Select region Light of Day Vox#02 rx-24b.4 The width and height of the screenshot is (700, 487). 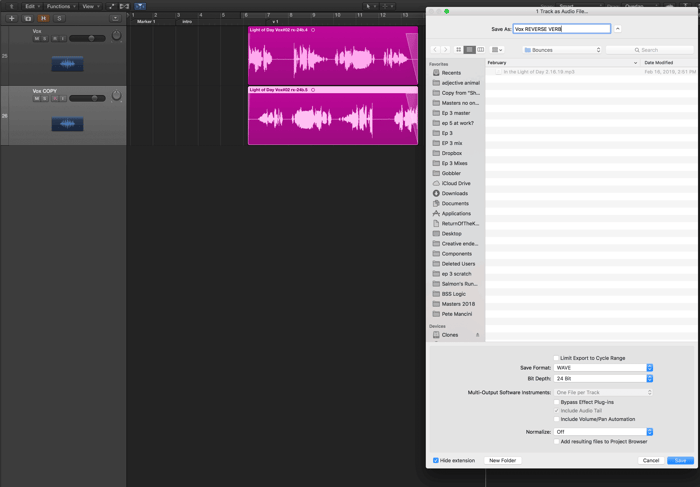333,55
